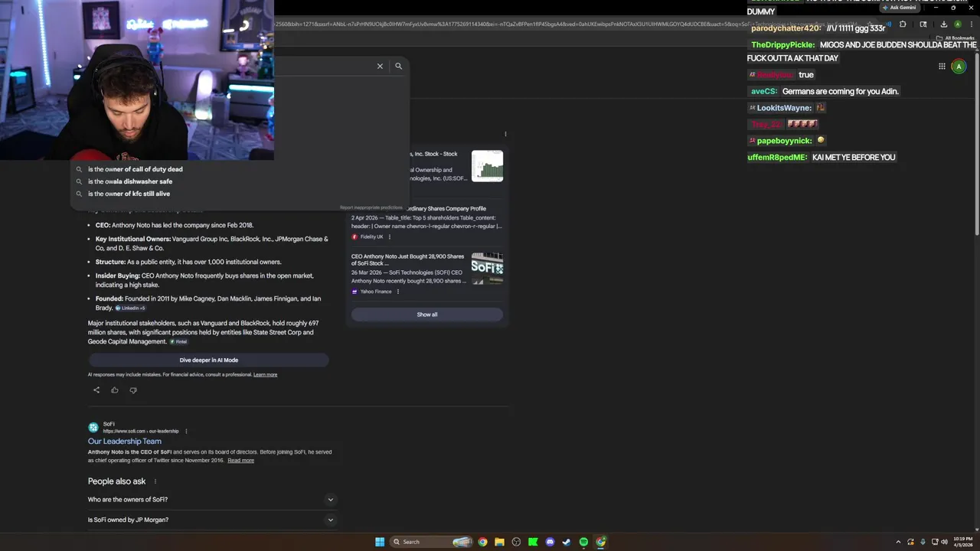Open Steam from the taskbar

coord(567,542)
